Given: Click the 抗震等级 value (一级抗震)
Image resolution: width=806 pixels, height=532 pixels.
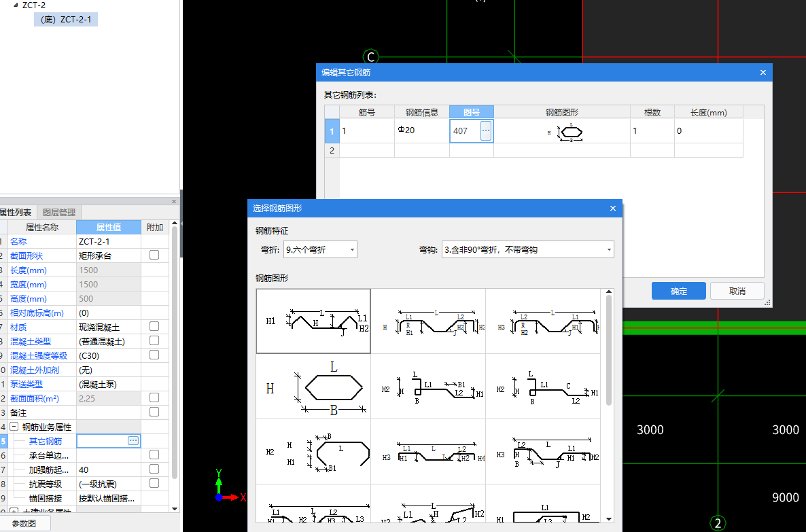Looking at the screenshot, I should [109, 484].
